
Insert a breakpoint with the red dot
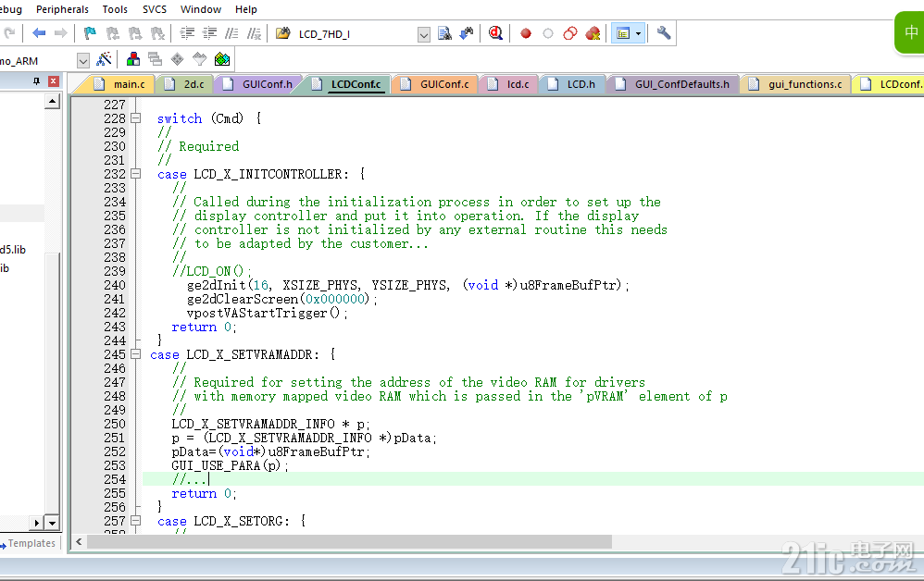pos(526,33)
